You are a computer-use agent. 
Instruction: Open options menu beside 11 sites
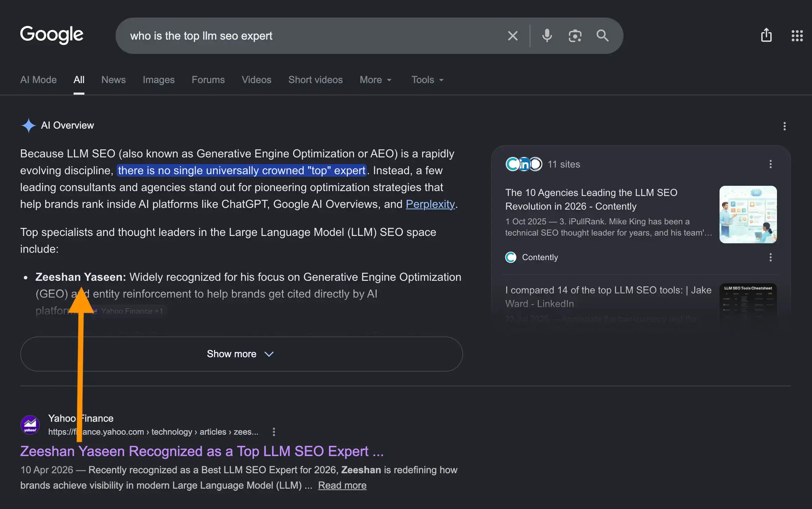coord(770,164)
